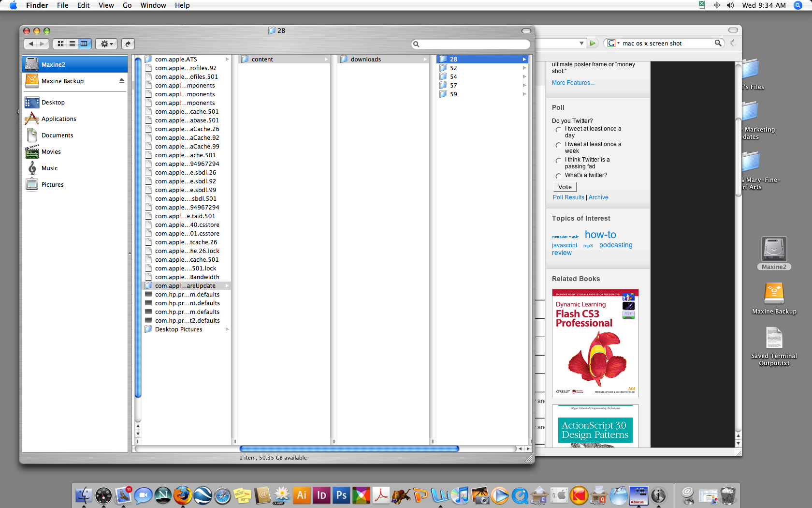The width and height of the screenshot is (812, 508).
Task: Open the Trash in the Dock
Action: [727, 495]
